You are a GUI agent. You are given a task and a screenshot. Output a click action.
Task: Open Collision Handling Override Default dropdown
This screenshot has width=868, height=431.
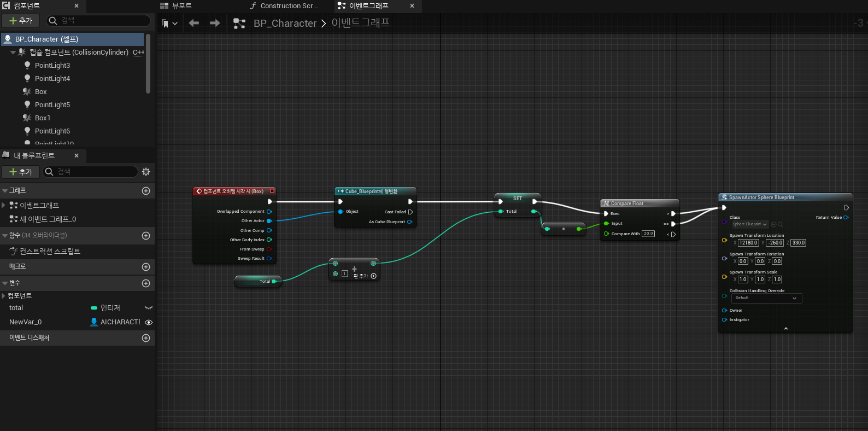pyautogui.click(x=767, y=298)
